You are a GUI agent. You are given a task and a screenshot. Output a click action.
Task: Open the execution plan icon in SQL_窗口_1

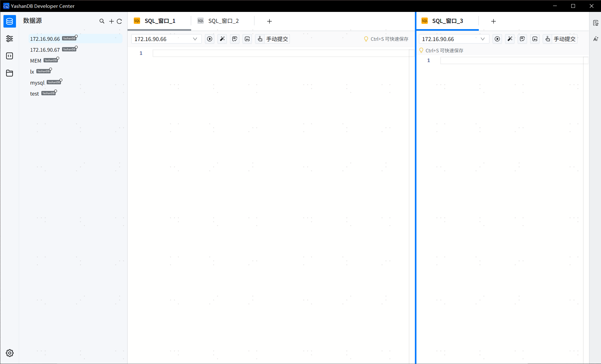click(x=234, y=39)
